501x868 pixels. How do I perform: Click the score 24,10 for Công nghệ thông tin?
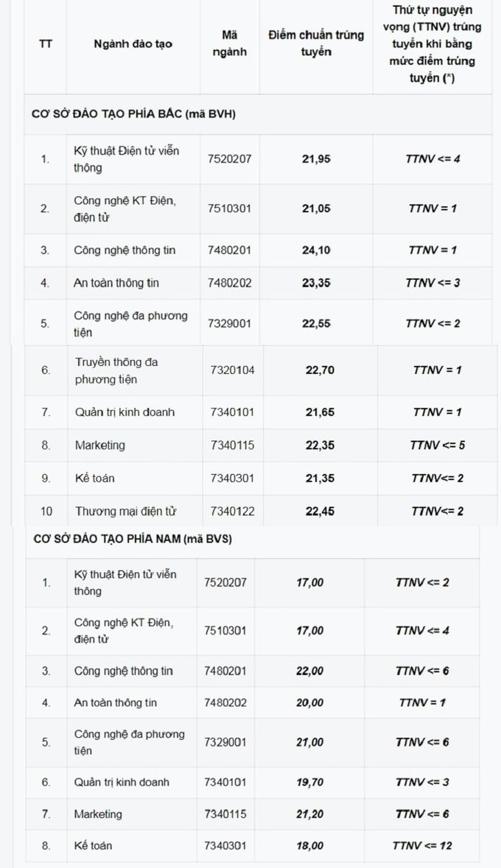[x=316, y=250]
